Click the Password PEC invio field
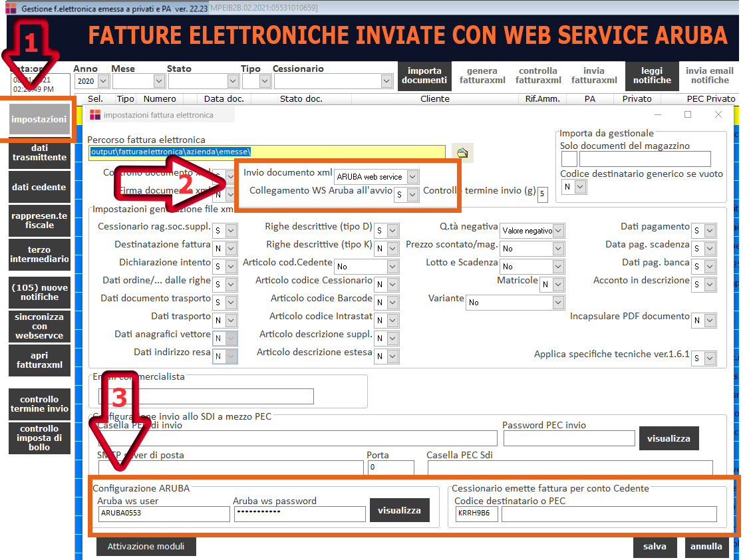 (569, 438)
